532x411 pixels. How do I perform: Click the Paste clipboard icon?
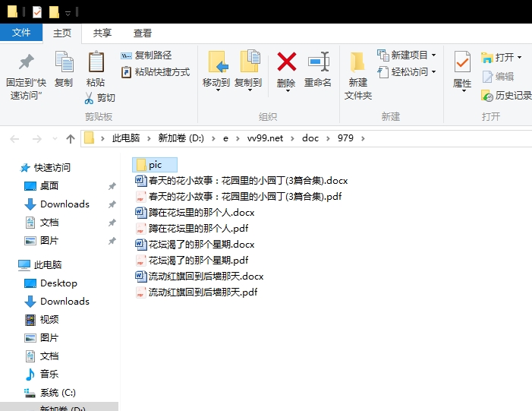tap(96, 62)
